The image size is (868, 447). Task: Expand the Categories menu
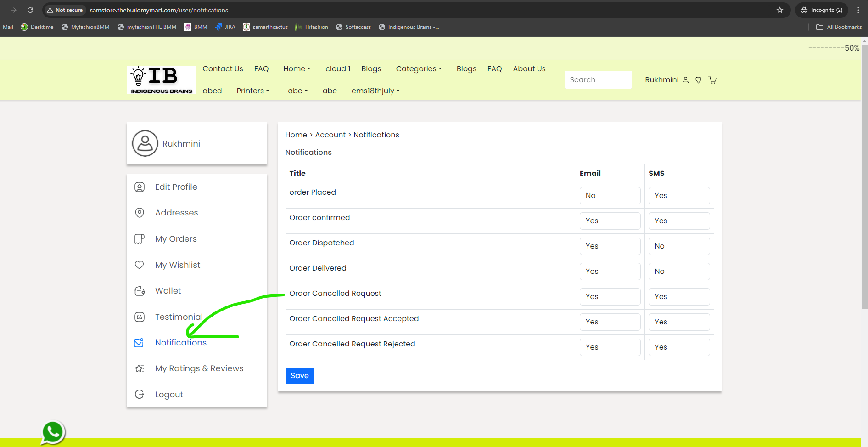419,69
